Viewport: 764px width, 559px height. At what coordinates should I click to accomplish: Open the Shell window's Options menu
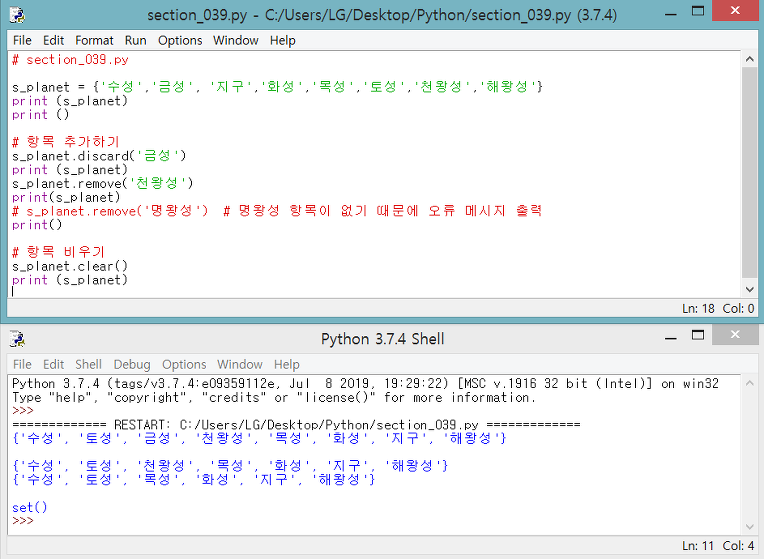(184, 365)
